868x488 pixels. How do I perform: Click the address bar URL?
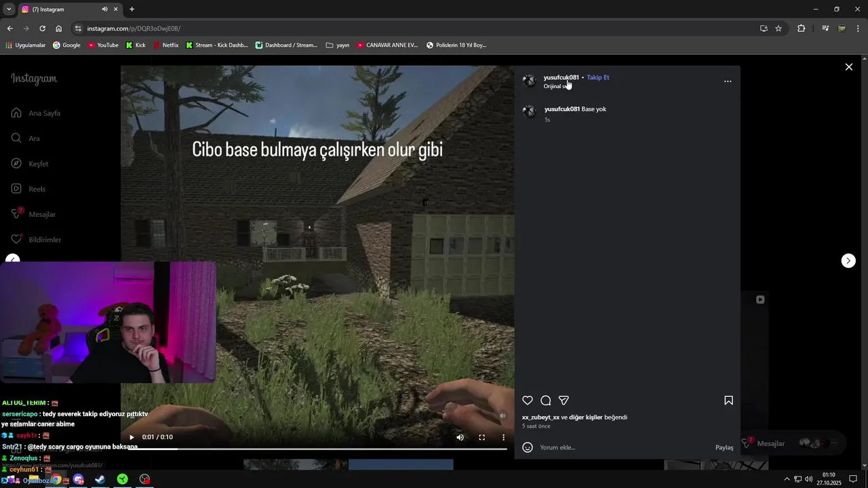coord(134,28)
